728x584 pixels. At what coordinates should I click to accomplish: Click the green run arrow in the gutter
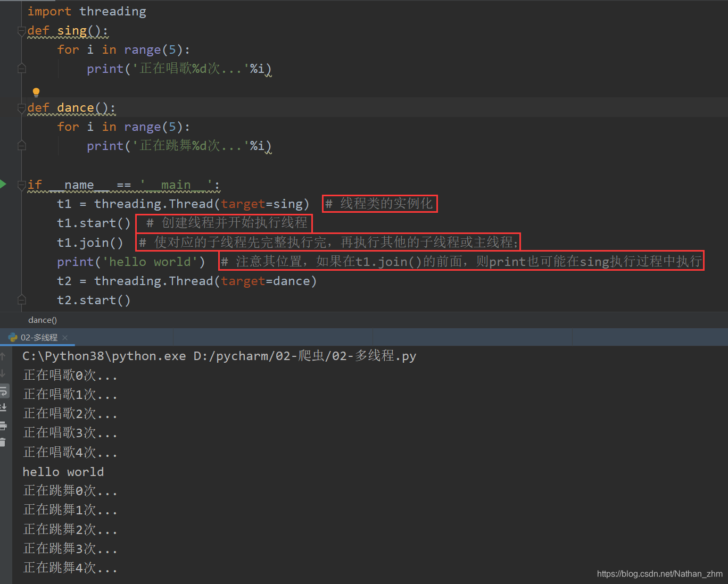pyautogui.click(x=3, y=184)
